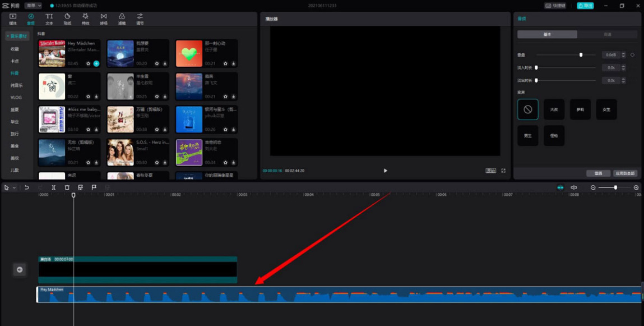Click the split clip tool in timeline toolbar
The image size is (644, 326).
(x=54, y=187)
